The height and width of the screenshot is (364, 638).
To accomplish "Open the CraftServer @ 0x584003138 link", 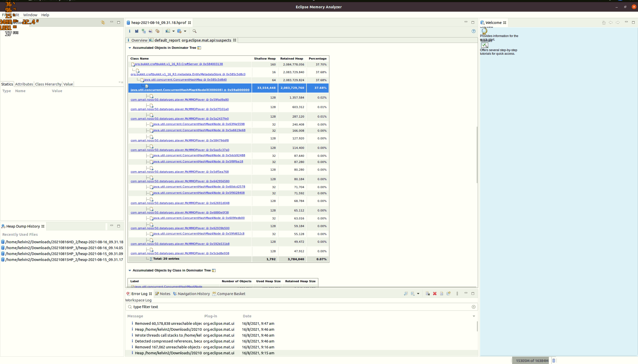I will [x=179, y=64].
